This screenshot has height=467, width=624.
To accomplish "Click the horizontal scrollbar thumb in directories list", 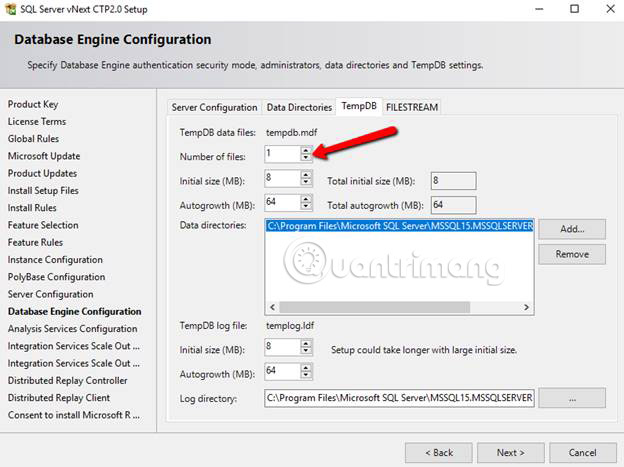I will [374, 307].
